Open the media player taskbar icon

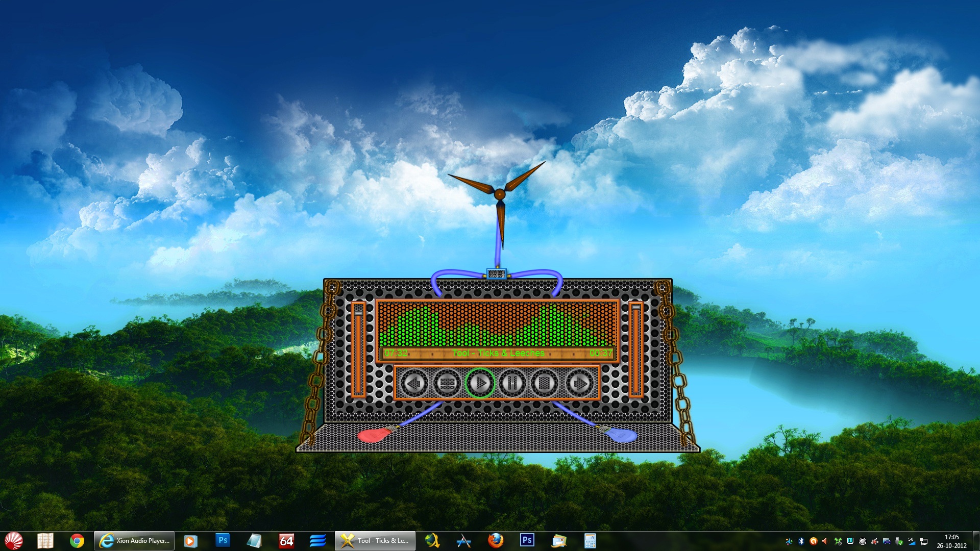click(190, 541)
